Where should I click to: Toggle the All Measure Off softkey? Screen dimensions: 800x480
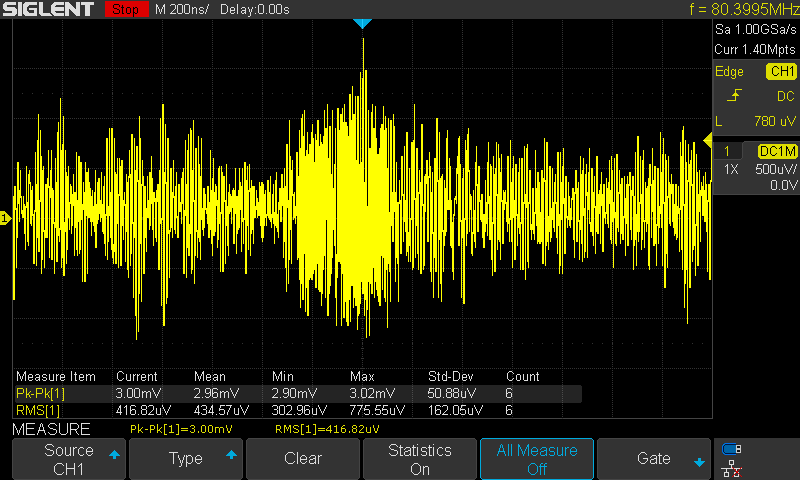tap(537, 459)
